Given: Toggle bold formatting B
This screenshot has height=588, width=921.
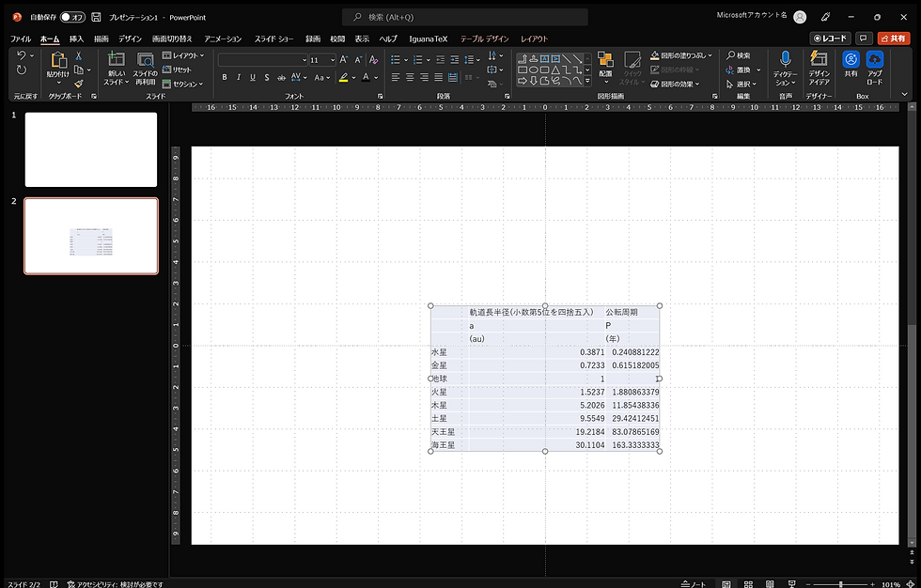Looking at the screenshot, I should click(x=225, y=77).
